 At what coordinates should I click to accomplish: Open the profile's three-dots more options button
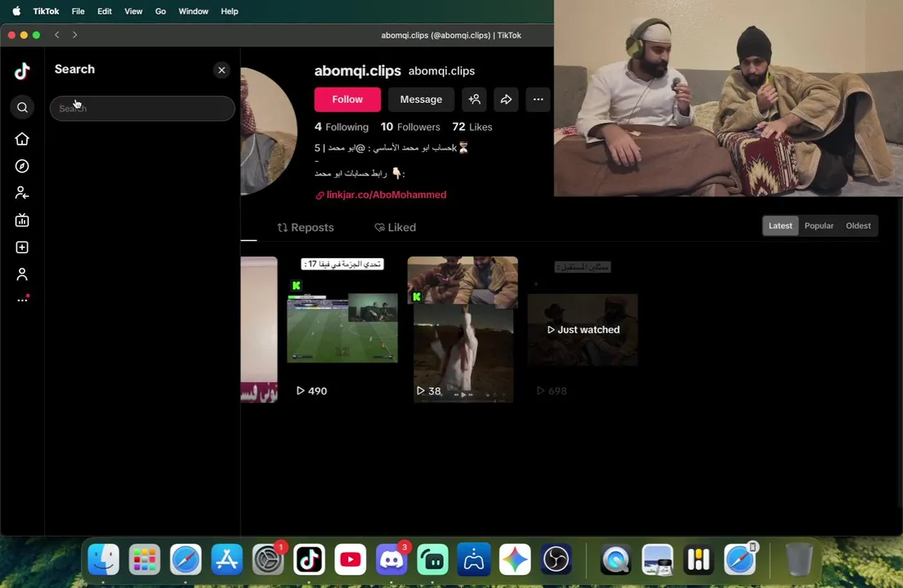point(538,100)
